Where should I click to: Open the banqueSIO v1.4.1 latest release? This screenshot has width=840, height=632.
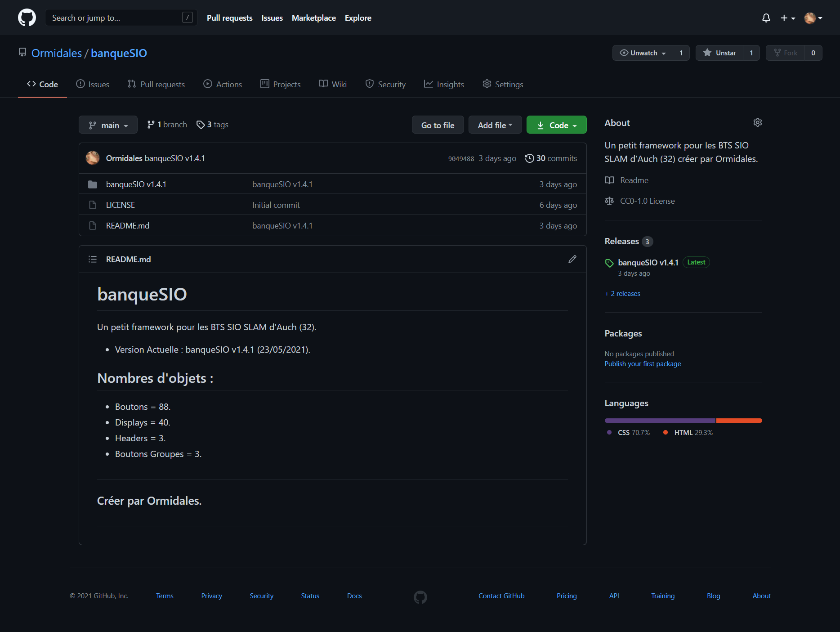click(648, 263)
